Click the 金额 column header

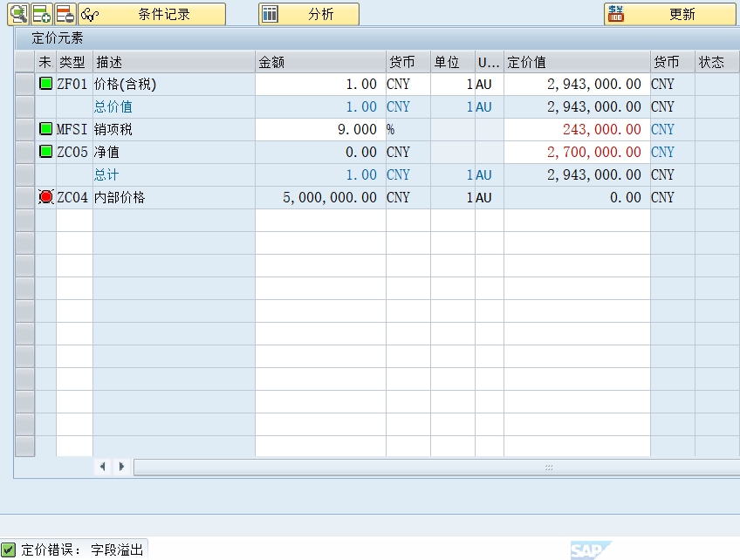(320, 62)
